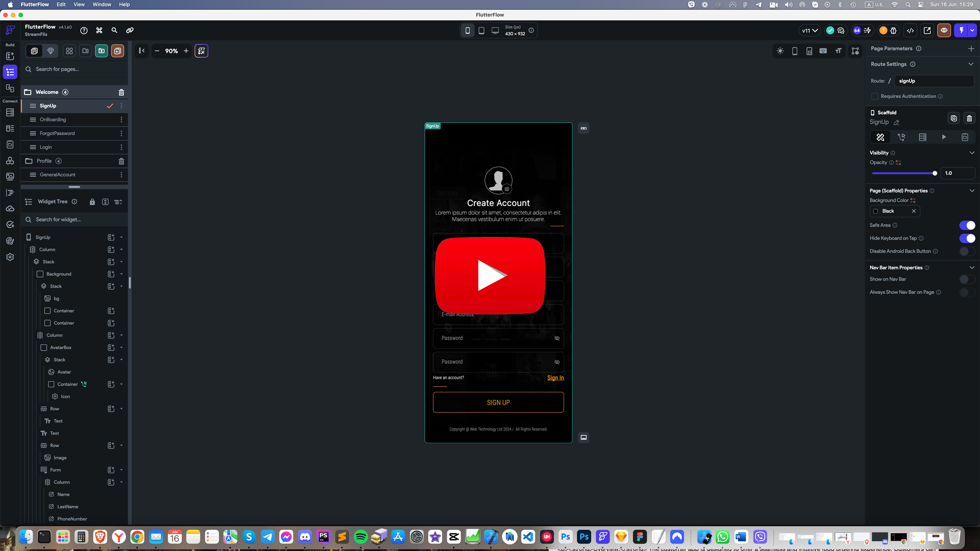
Task: Add new page with orange plus icon
Action: click(118, 51)
